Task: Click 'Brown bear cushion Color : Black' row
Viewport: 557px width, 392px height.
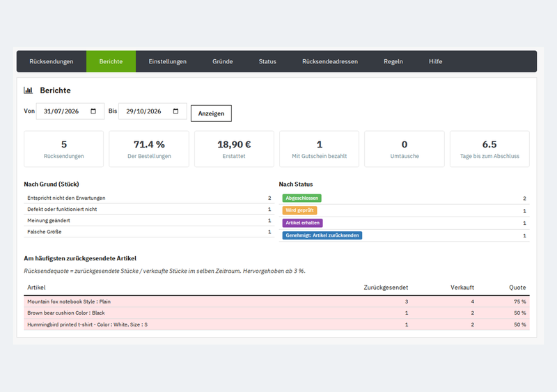Action: (x=276, y=313)
